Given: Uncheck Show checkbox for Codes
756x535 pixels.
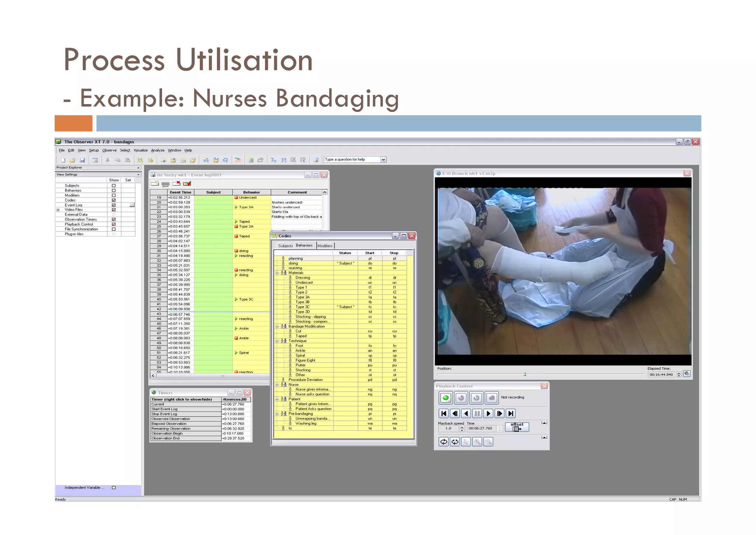Looking at the screenshot, I should click(x=114, y=200).
